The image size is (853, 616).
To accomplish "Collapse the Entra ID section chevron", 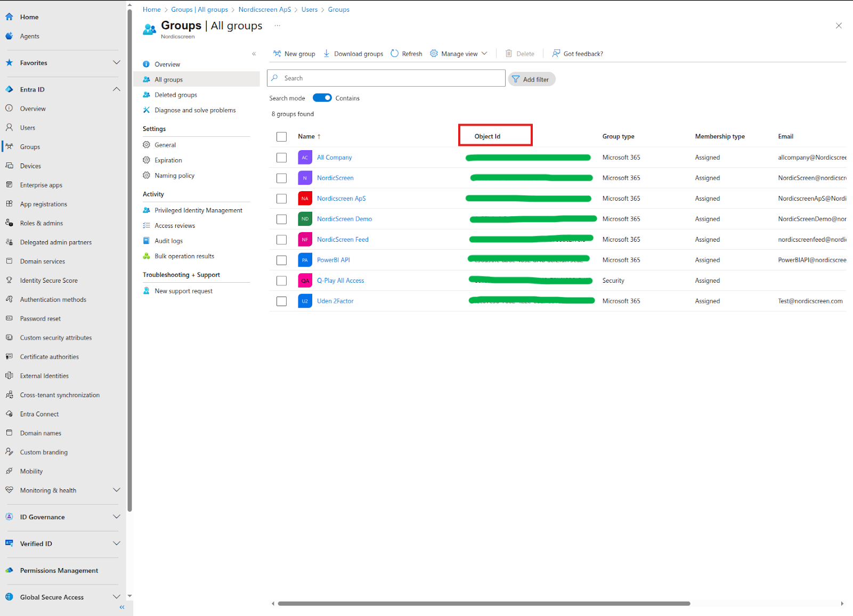I will point(116,89).
